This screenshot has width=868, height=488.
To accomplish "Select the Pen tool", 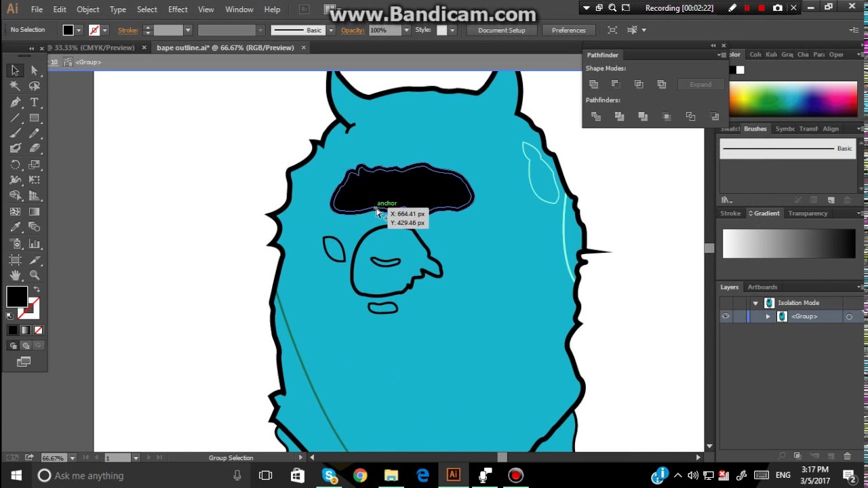I will 15,102.
